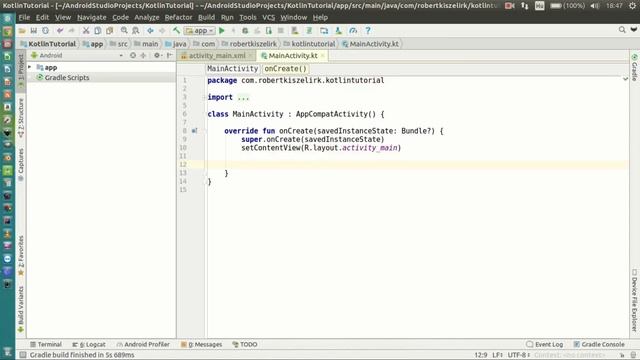Open the Build menu
Viewport: 640px width, 360px height.
coord(206,18)
